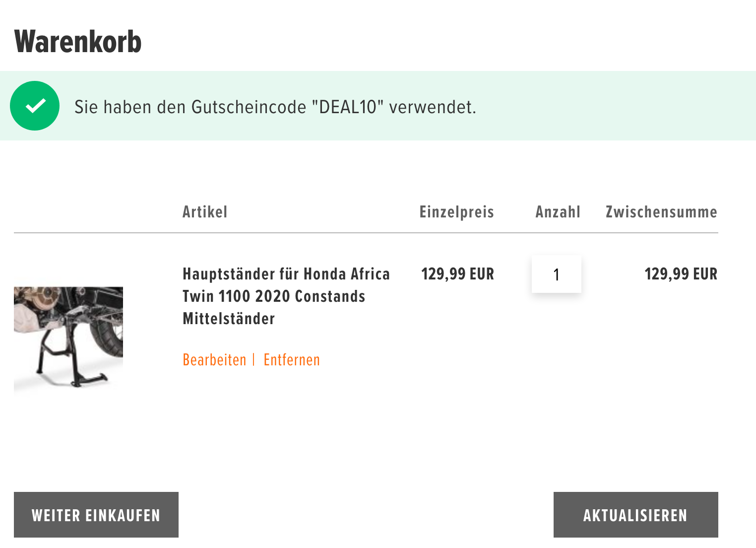
Task: Focus the Anzahl quantity input field
Action: point(556,274)
